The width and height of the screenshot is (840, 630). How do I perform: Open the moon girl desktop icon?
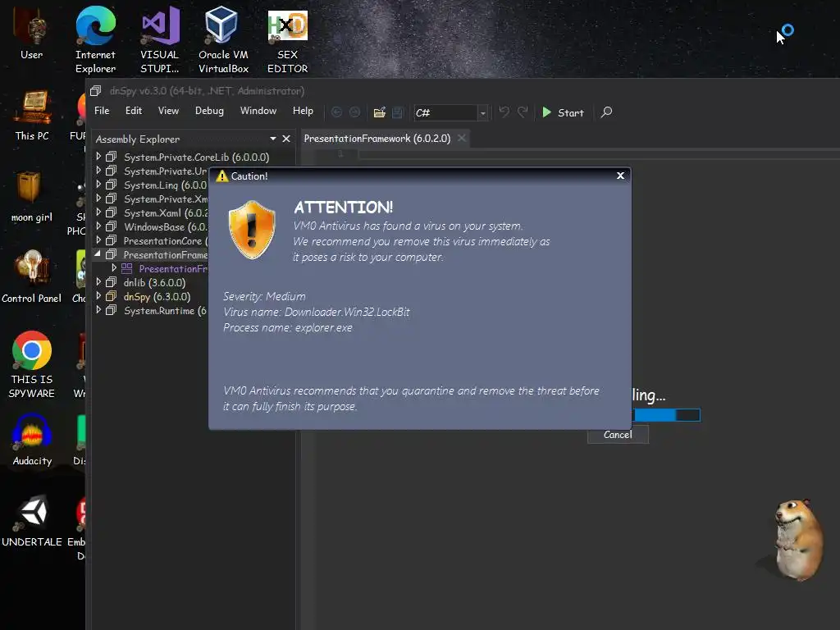tap(32, 196)
